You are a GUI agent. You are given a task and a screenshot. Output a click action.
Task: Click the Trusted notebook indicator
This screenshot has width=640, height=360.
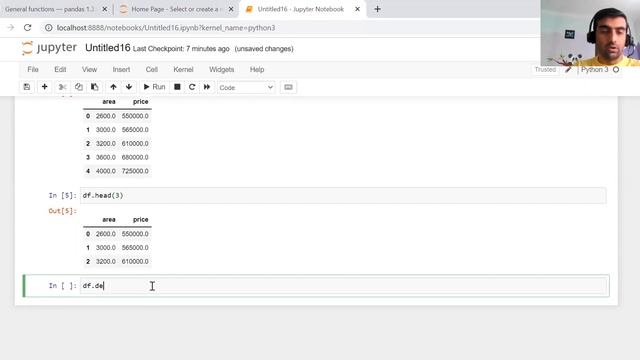[x=545, y=69]
